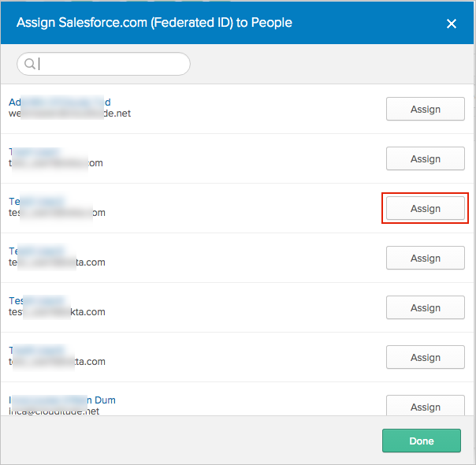Screen dimensions: 476x465
Task: Click Assign for the fifth listed user
Action: (425, 308)
